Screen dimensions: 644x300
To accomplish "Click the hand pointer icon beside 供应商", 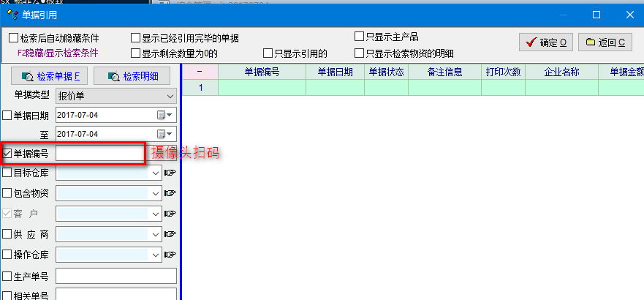I will (170, 234).
